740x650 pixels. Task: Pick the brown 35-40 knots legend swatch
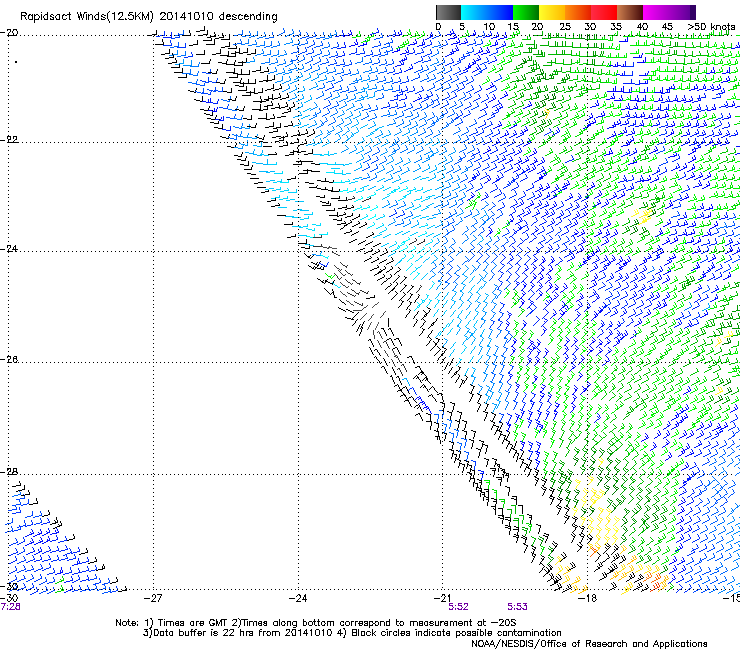point(630,12)
